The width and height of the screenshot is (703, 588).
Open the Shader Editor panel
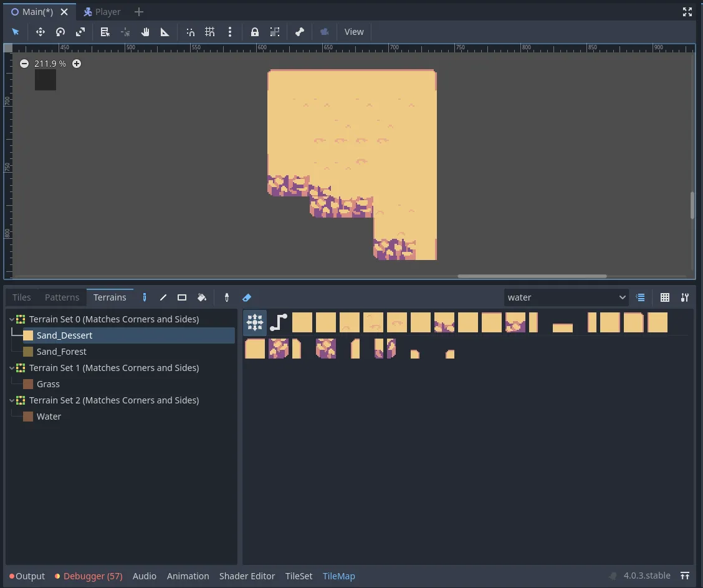pyautogui.click(x=247, y=576)
